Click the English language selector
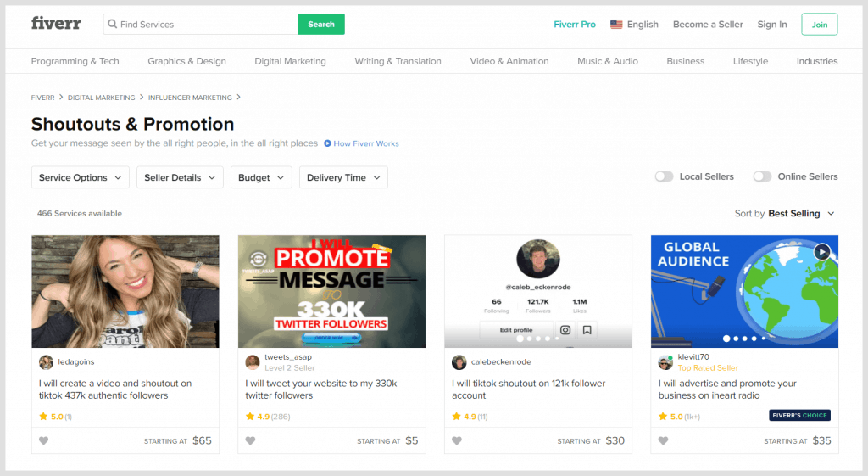The image size is (868, 476). pos(634,25)
